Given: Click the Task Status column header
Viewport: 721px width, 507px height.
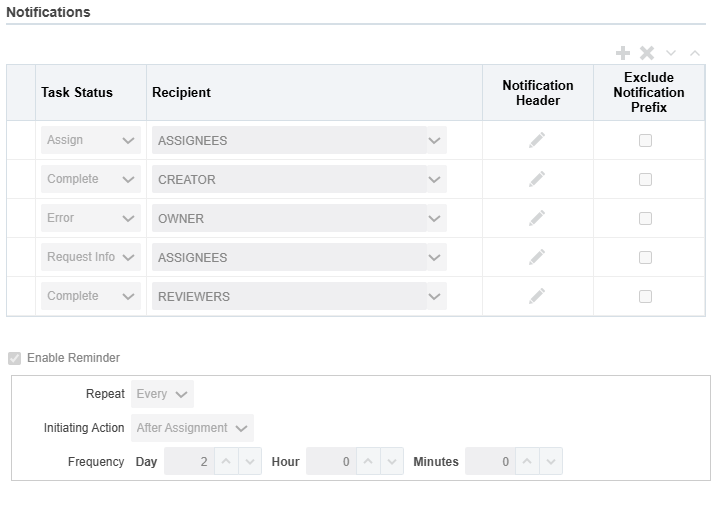Looking at the screenshot, I should [91, 92].
